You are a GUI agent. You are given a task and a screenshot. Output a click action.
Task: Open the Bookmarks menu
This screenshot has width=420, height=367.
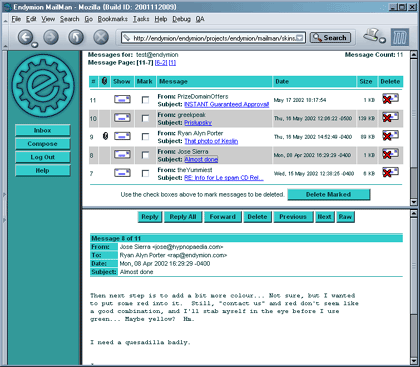(x=112, y=19)
